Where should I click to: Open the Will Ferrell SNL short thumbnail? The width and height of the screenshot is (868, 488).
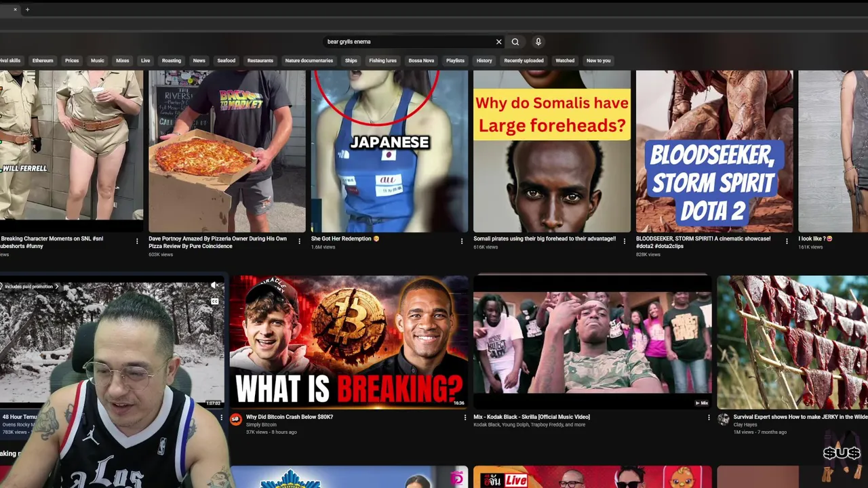point(71,150)
